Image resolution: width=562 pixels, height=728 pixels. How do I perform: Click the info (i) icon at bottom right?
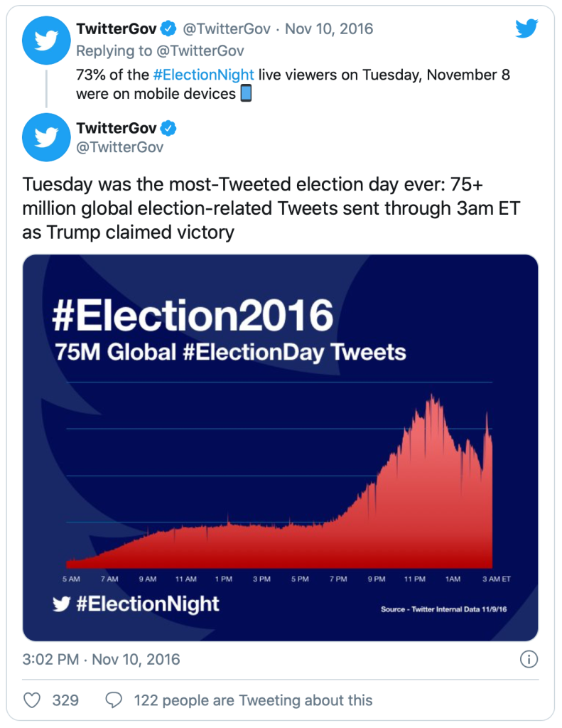click(529, 660)
